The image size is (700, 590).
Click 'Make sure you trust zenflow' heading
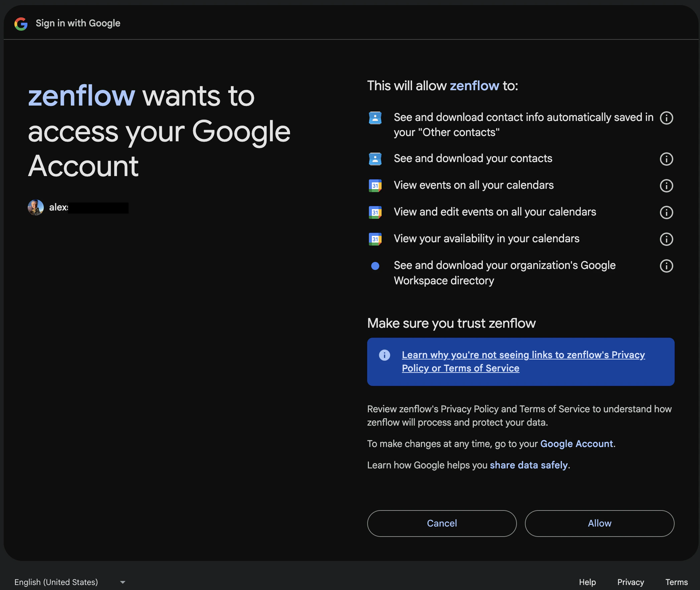click(x=451, y=323)
